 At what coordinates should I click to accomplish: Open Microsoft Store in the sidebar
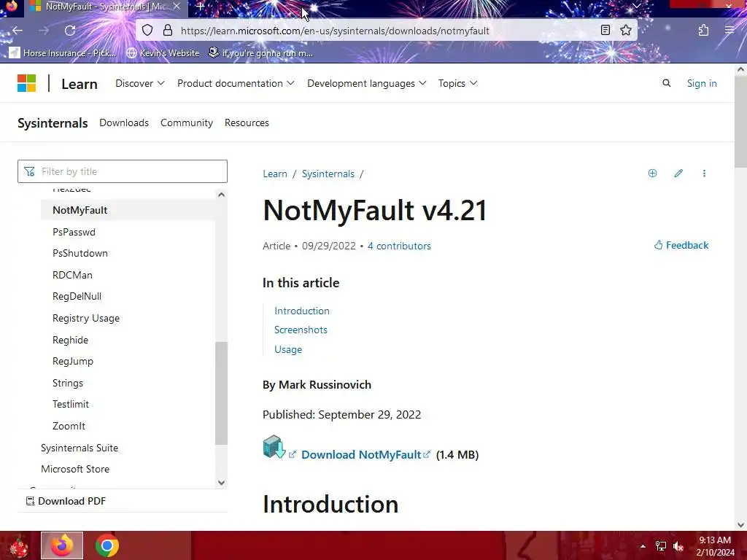pyautogui.click(x=75, y=469)
